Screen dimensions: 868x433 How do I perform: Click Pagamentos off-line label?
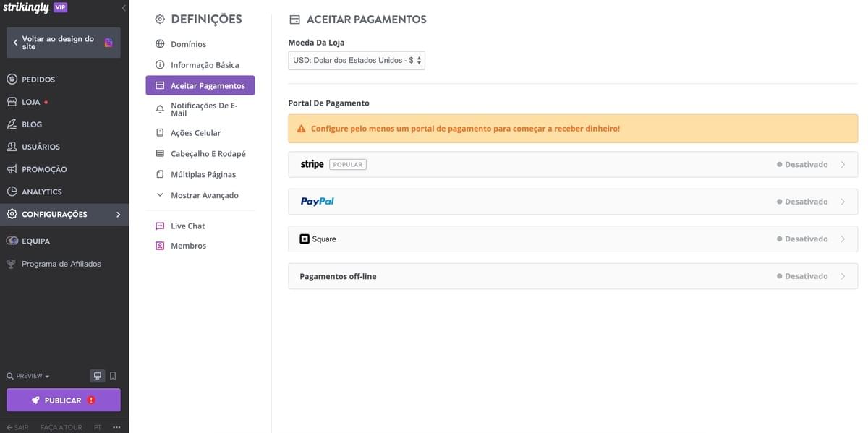(338, 276)
